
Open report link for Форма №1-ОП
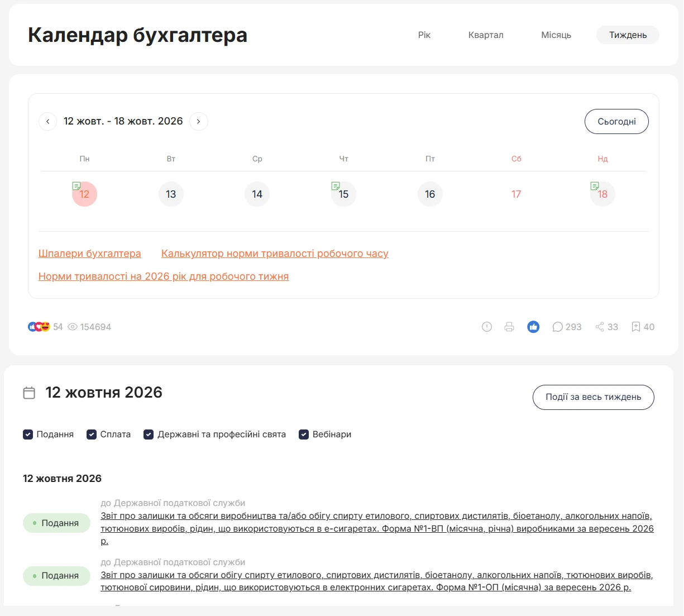click(x=377, y=581)
